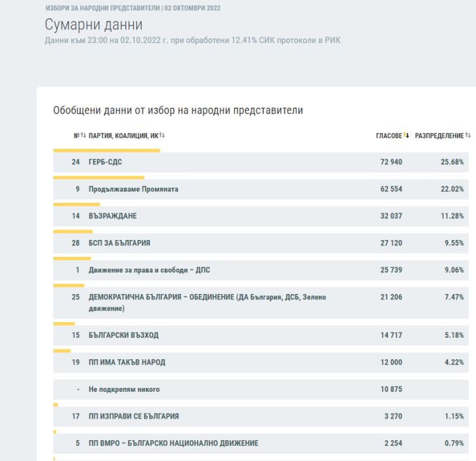The height and width of the screenshot is (461, 476).
Task: Click ballot number 28 cell
Action: point(76,243)
